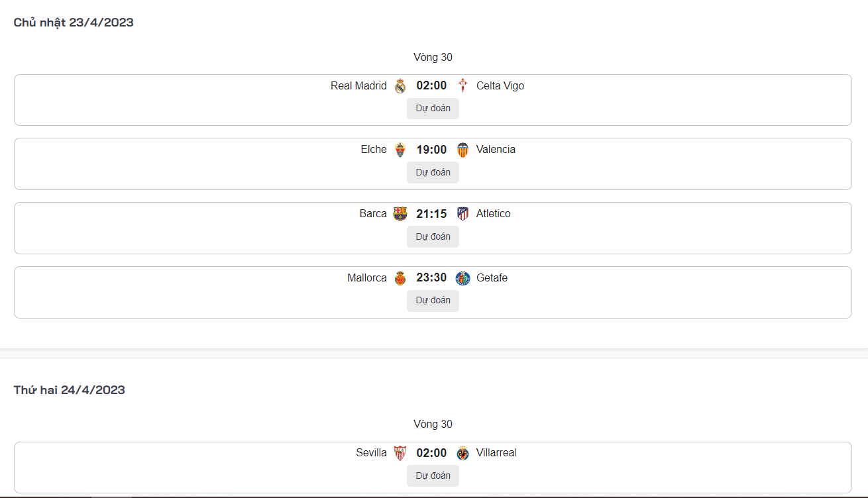
Task: Click the Valencia club crest
Action: (x=463, y=150)
